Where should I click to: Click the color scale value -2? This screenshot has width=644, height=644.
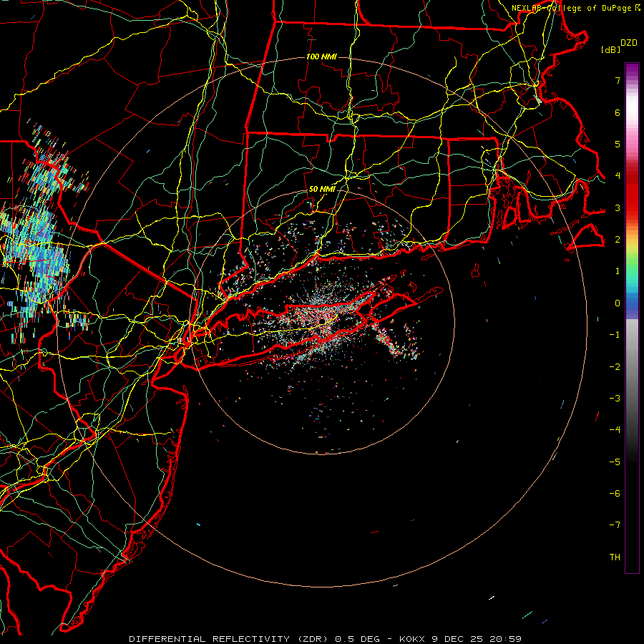[x=615, y=367]
